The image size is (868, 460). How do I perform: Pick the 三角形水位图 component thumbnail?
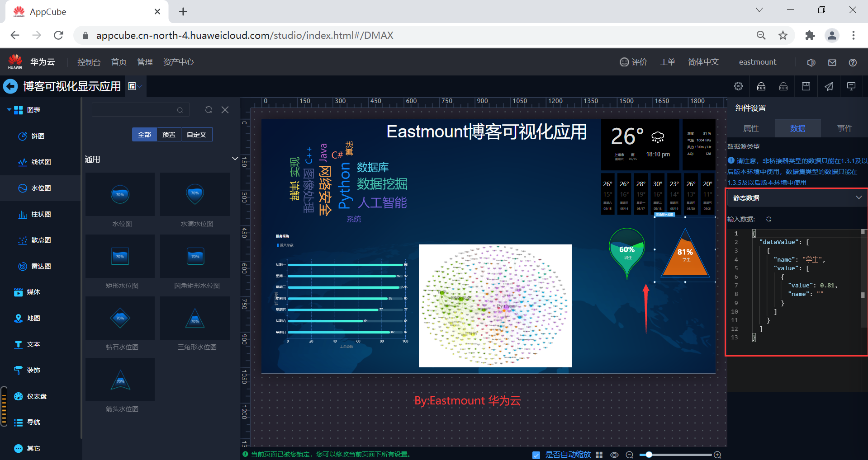pos(195,318)
